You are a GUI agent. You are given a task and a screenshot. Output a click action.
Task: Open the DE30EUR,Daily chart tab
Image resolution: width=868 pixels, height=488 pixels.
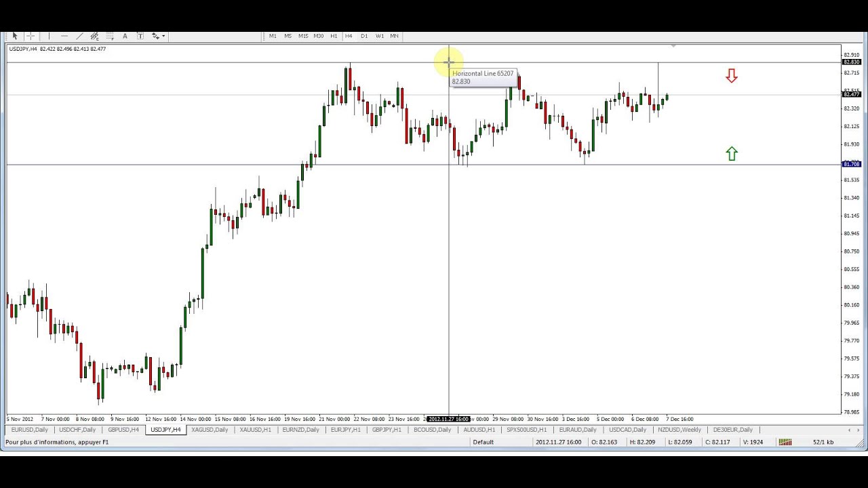[732, 430]
